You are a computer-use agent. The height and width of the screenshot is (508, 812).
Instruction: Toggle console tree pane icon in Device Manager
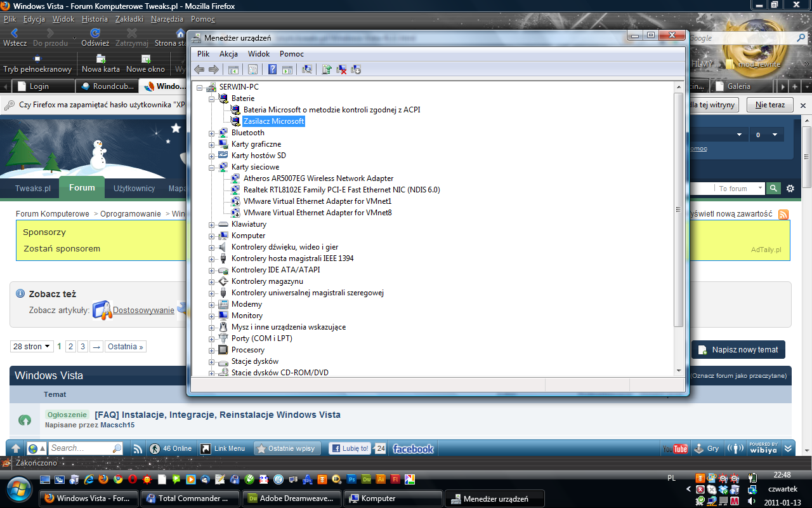coord(233,69)
